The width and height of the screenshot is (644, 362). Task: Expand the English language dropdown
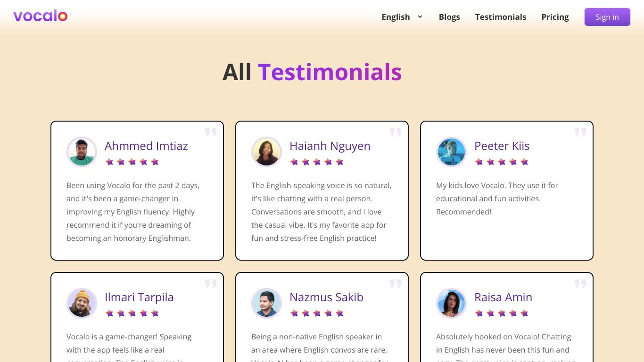point(402,17)
